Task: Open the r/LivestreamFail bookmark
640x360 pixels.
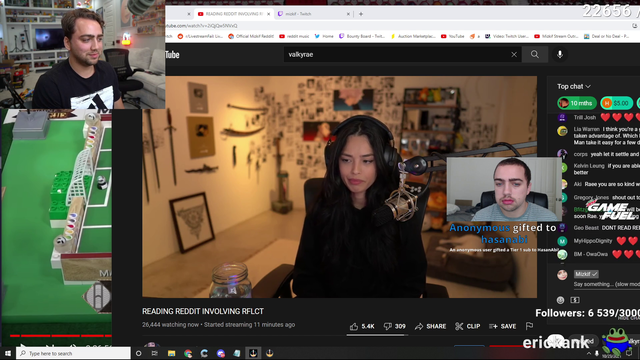Action: coord(200,36)
